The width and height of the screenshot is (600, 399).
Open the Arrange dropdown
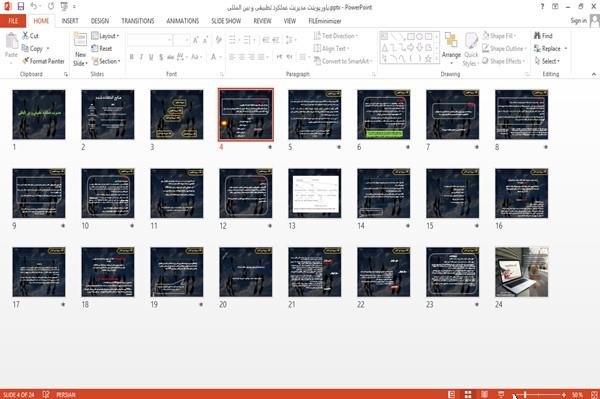pyautogui.click(x=451, y=49)
